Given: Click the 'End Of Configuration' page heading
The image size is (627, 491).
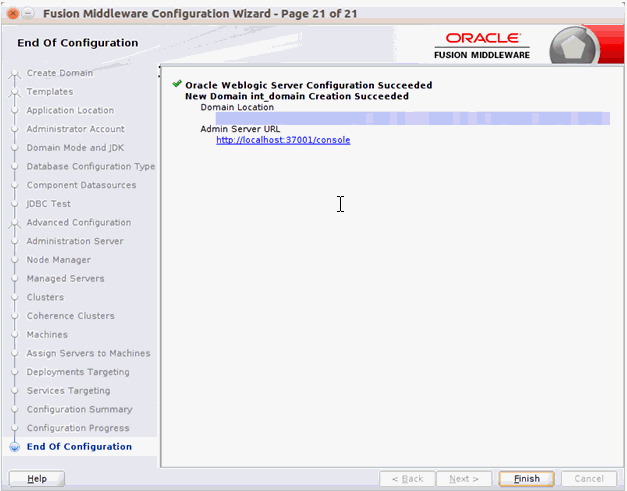Looking at the screenshot, I should pos(78,42).
